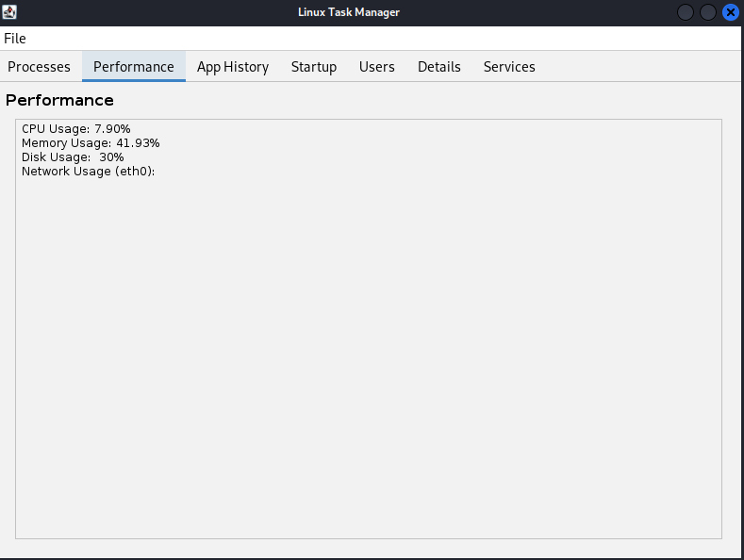The image size is (744, 560).
Task: Click the blank tab strip right of Services
Action: 641,67
